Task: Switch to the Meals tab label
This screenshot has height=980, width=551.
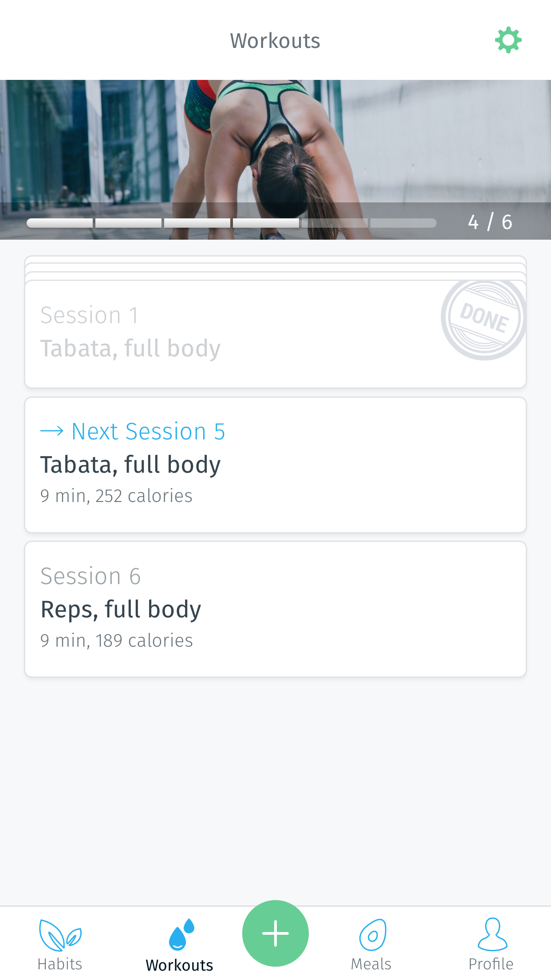Action: tap(371, 964)
